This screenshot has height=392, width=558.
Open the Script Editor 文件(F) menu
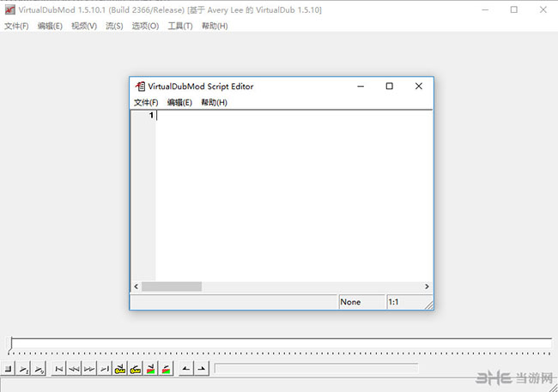(x=146, y=102)
